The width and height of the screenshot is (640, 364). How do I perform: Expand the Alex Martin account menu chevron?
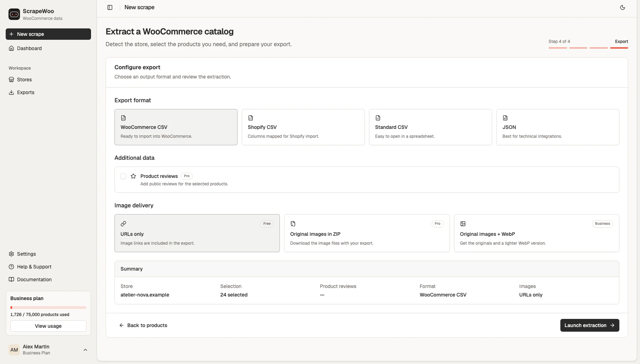pos(85,350)
